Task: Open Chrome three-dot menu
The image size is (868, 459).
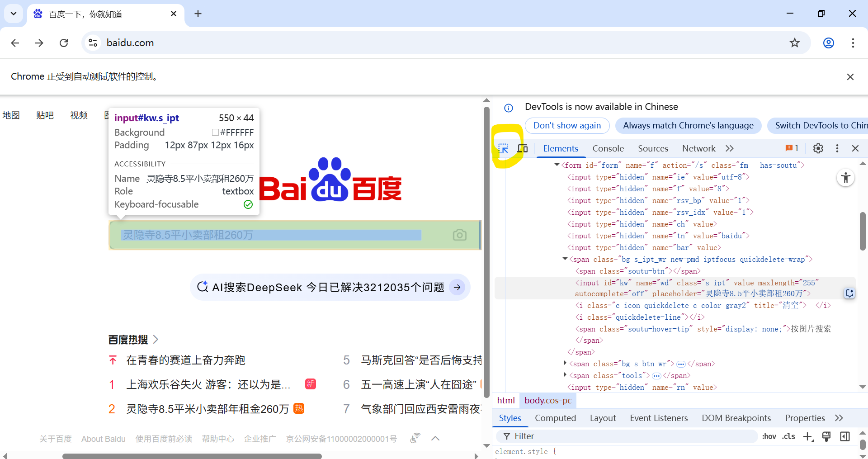Action: point(853,43)
